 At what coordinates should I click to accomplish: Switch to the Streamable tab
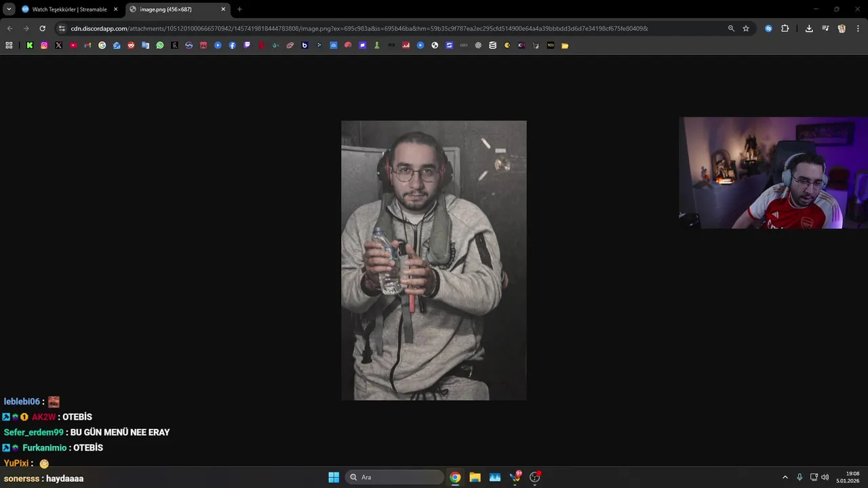tap(69, 9)
